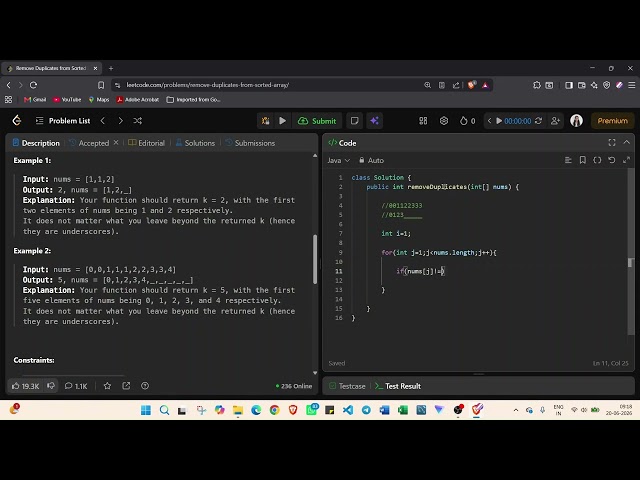
Task: Go to the previous problem
Action: [103, 121]
